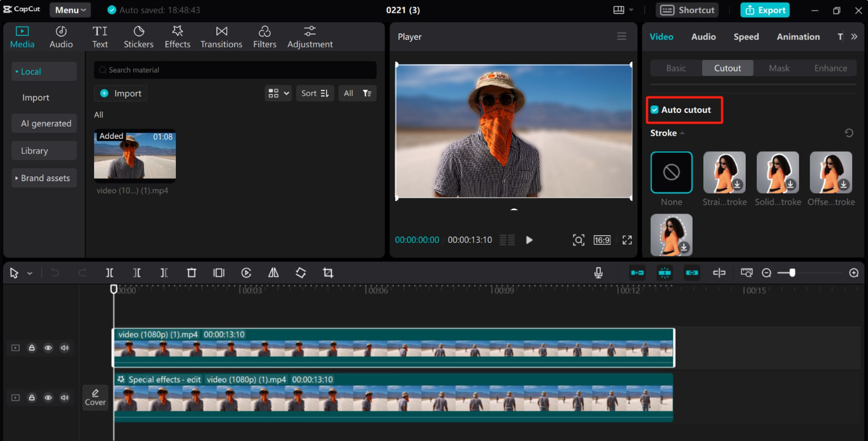Screen dimensions: 868x441
Task: Click the Import button in the media panel
Action: (121, 93)
